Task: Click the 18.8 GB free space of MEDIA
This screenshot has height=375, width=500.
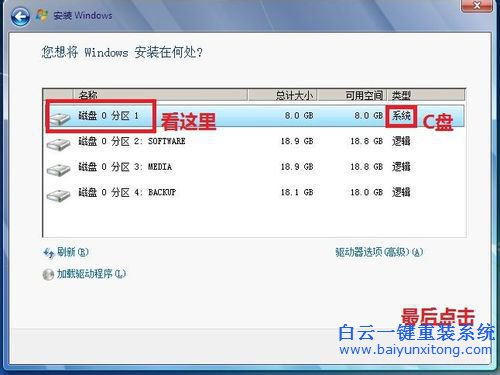Action: (367, 167)
